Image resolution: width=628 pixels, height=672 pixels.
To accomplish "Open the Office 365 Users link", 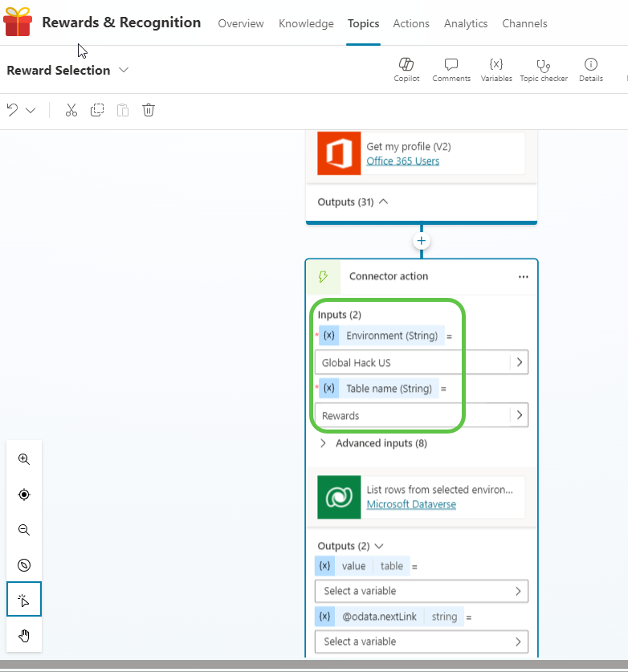I will pos(403,161).
